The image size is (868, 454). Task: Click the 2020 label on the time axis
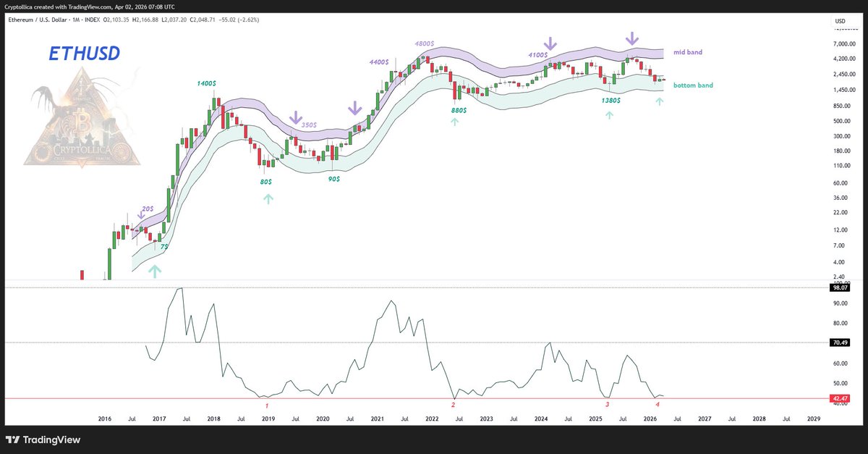pos(323,419)
